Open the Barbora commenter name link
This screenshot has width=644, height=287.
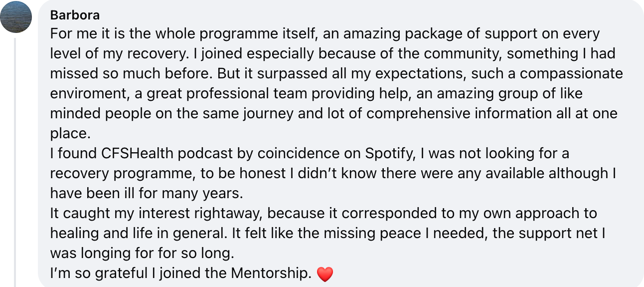(x=75, y=15)
